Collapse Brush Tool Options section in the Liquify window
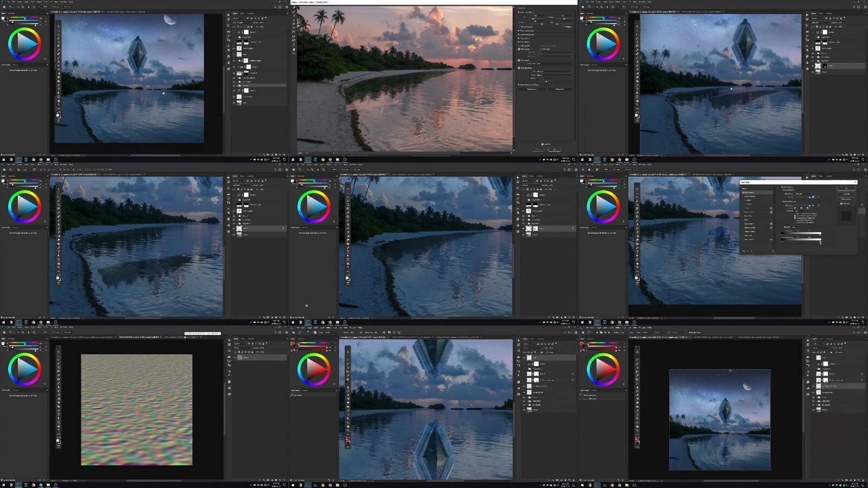Image resolution: width=868 pixels, height=488 pixels. point(519,12)
